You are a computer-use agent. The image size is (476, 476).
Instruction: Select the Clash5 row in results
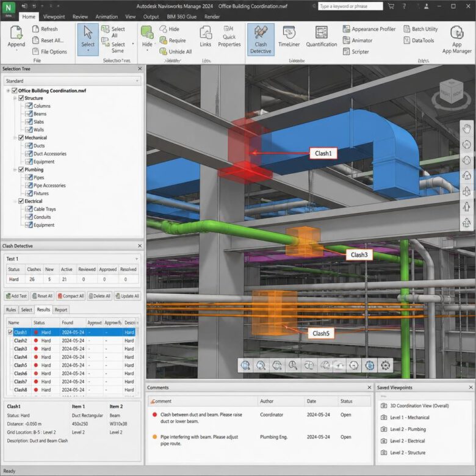(x=71, y=365)
